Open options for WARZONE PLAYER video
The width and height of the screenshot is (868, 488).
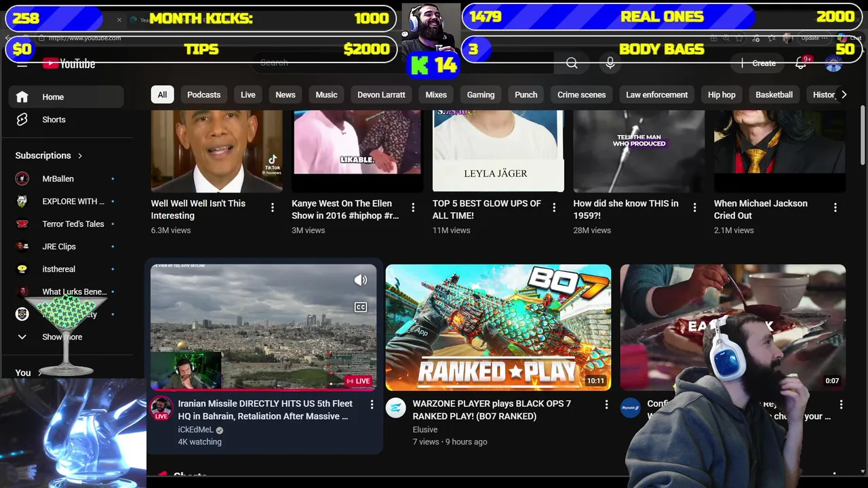coord(606,405)
